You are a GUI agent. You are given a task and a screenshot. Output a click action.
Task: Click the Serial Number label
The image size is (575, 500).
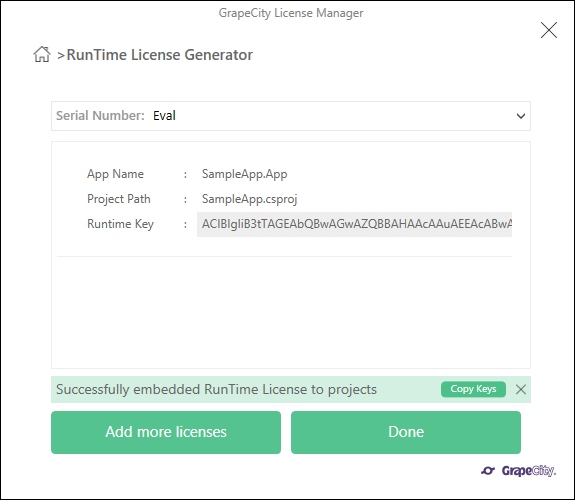pos(100,116)
